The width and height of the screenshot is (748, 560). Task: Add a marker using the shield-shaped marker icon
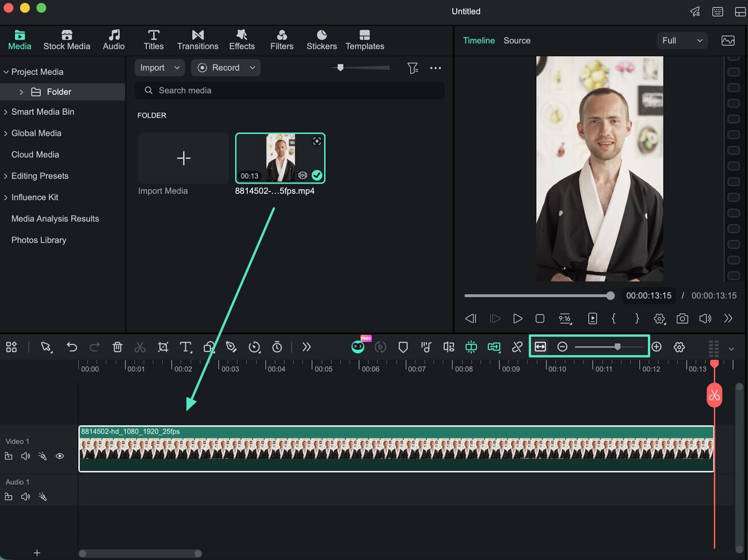click(x=403, y=347)
